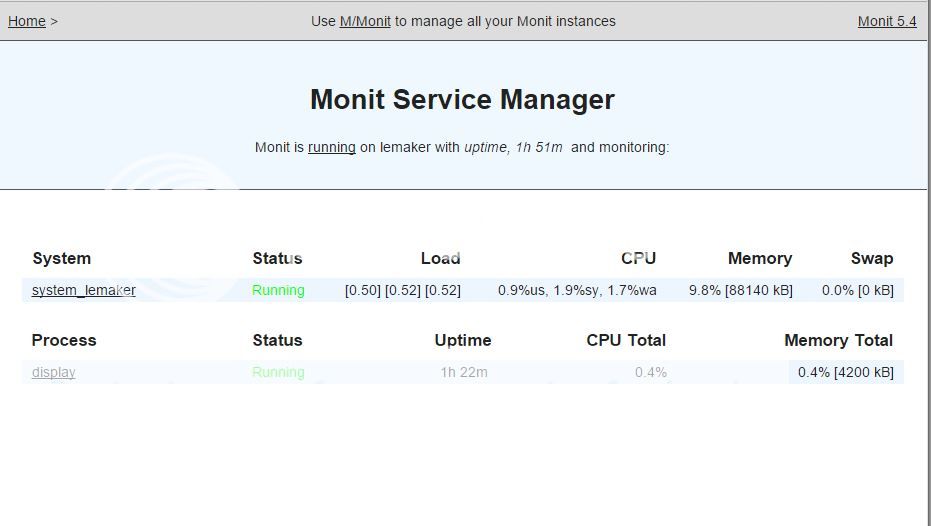
Task: Click the Swap column header
Action: pyautogui.click(x=872, y=258)
